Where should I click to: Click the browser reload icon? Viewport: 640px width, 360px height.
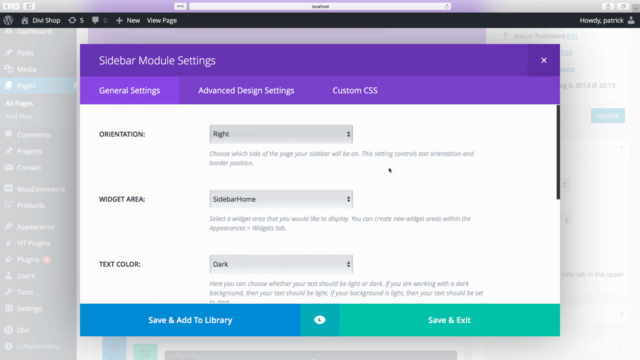tap(447, 6)
